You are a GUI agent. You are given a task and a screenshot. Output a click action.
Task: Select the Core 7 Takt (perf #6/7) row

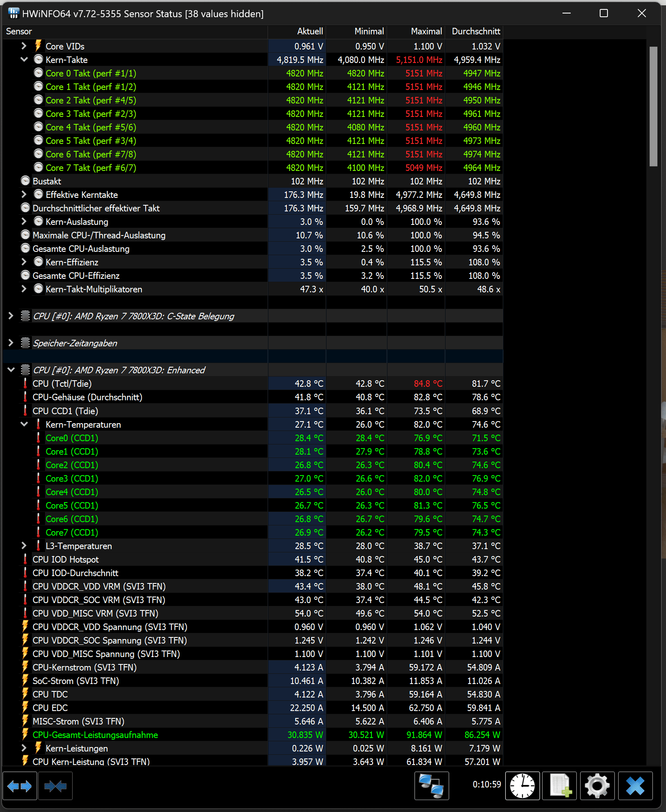253,168
